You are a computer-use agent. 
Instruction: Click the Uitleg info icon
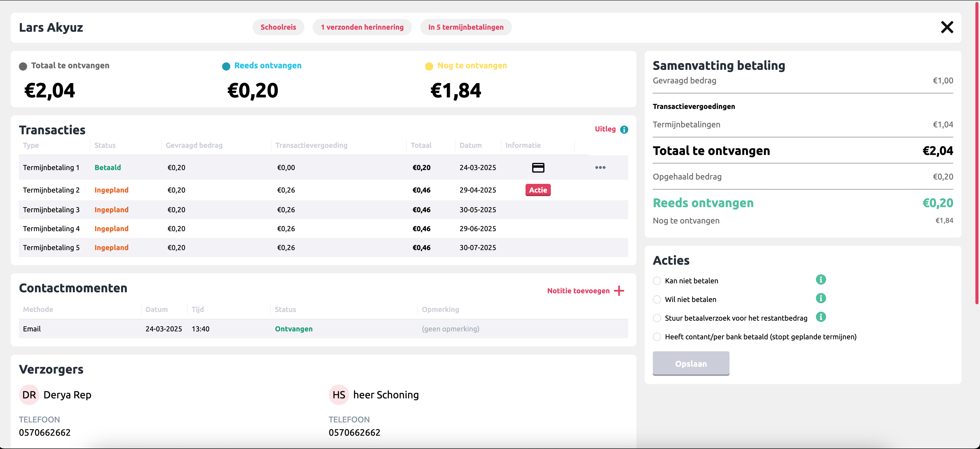pos(624,129)
